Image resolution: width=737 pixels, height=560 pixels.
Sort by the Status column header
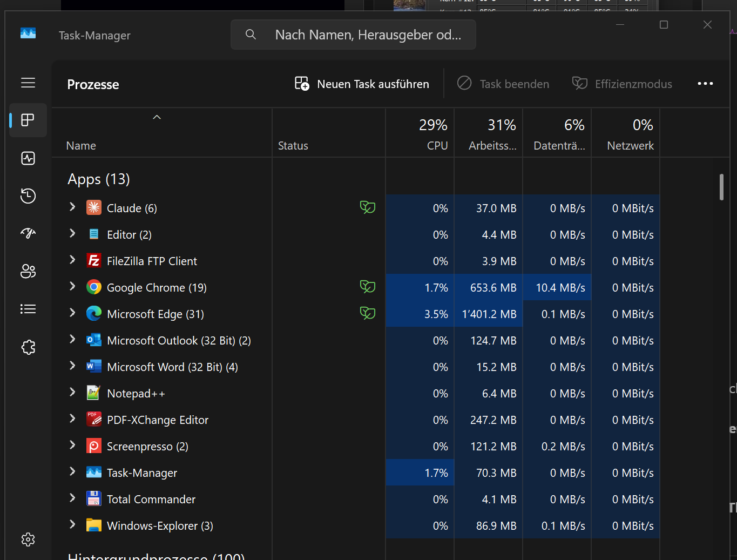coord(329,133)
